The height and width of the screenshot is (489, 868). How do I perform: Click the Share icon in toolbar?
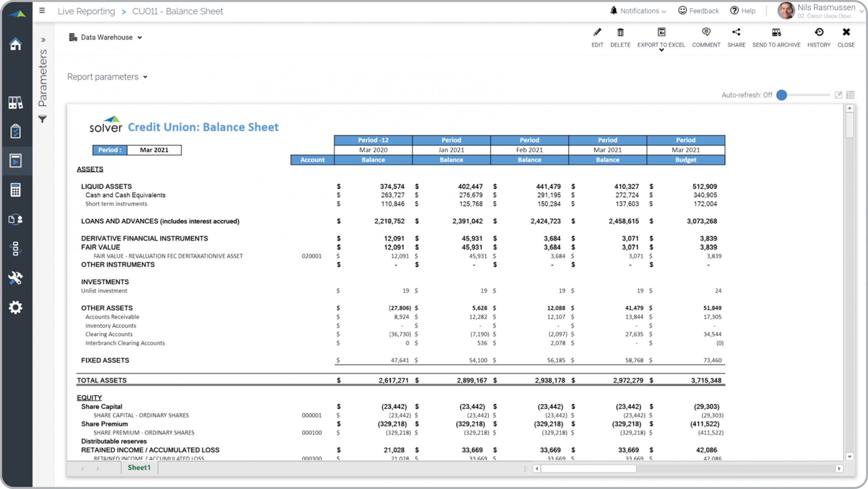(x=736, y=33)
